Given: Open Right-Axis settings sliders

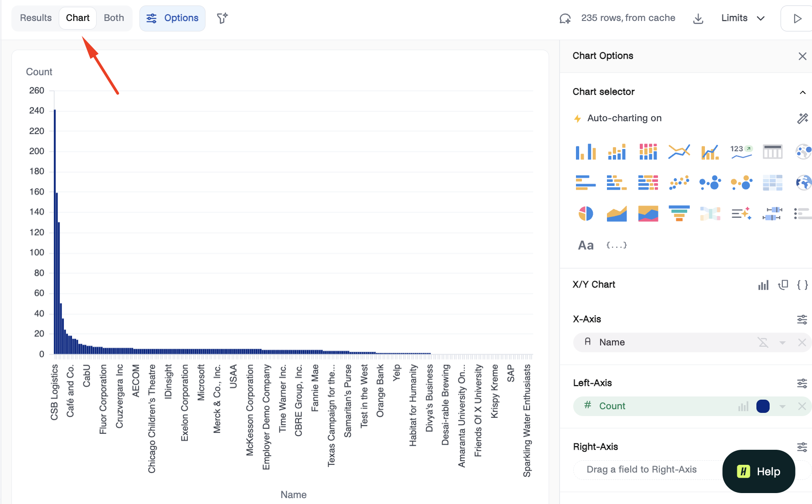Looking at the screenshot, I should (802, 447).
